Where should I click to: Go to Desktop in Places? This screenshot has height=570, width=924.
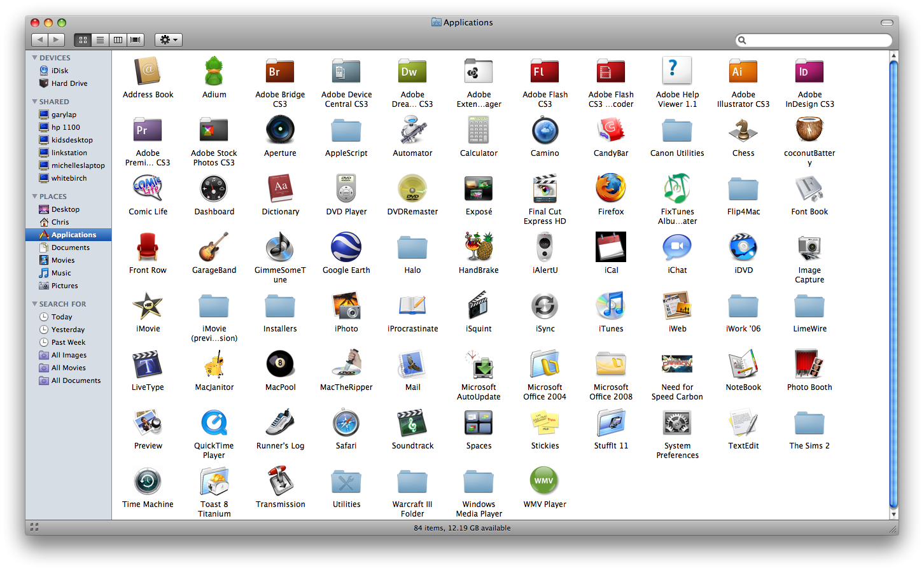coord(69,209)
